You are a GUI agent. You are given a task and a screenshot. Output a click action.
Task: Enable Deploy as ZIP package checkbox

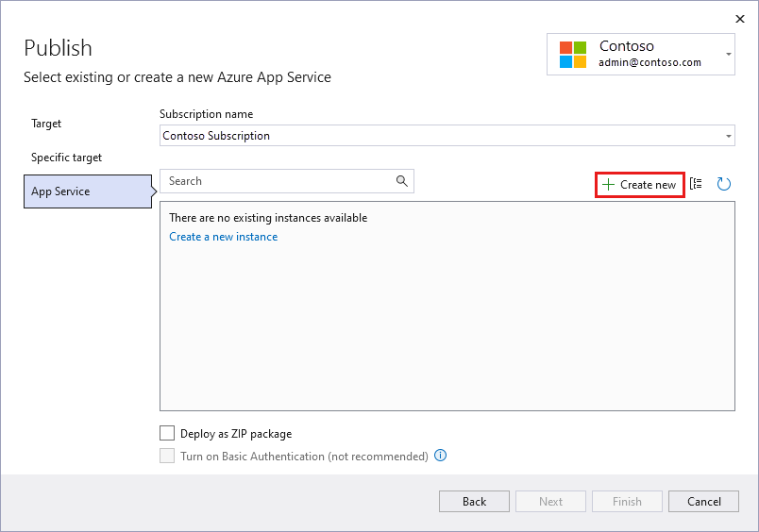[x=167, y=434]
